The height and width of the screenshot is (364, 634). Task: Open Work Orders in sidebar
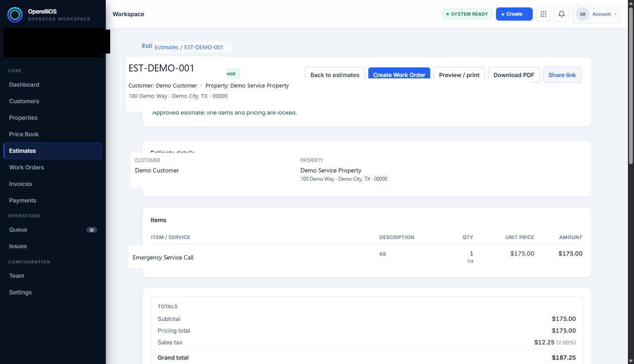coord(53,167)
